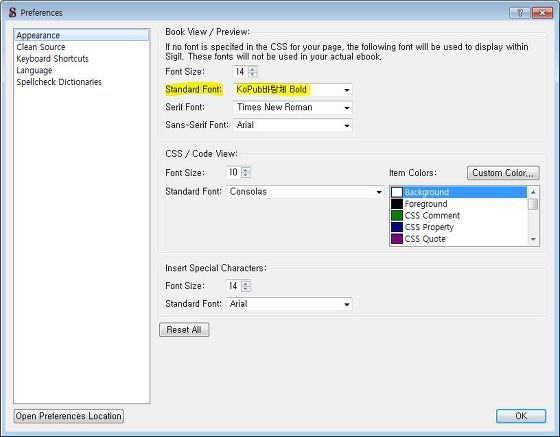Click the Item Colors scrollbar thumb
This screenshot has height=437, width=560.
point(533,204)
